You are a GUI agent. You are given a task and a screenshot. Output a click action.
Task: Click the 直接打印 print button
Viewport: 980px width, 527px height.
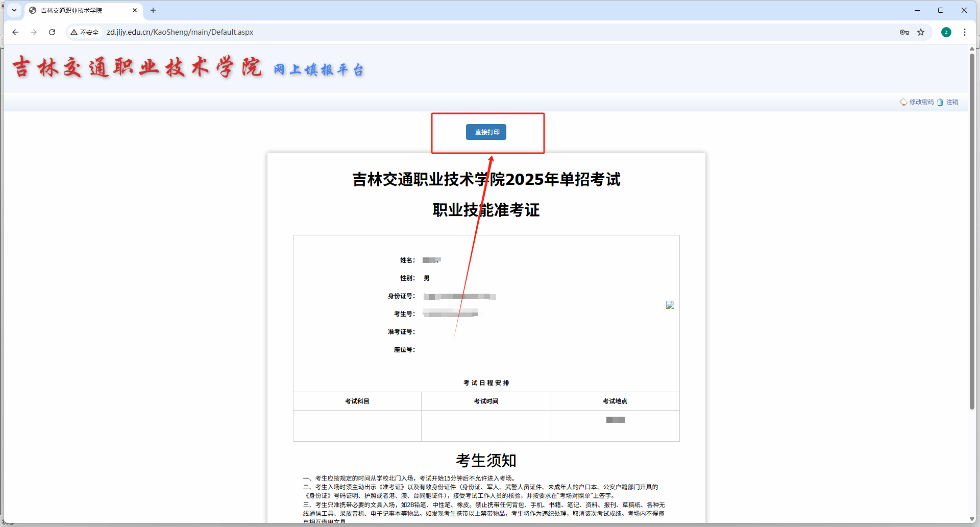coord(486,132)
